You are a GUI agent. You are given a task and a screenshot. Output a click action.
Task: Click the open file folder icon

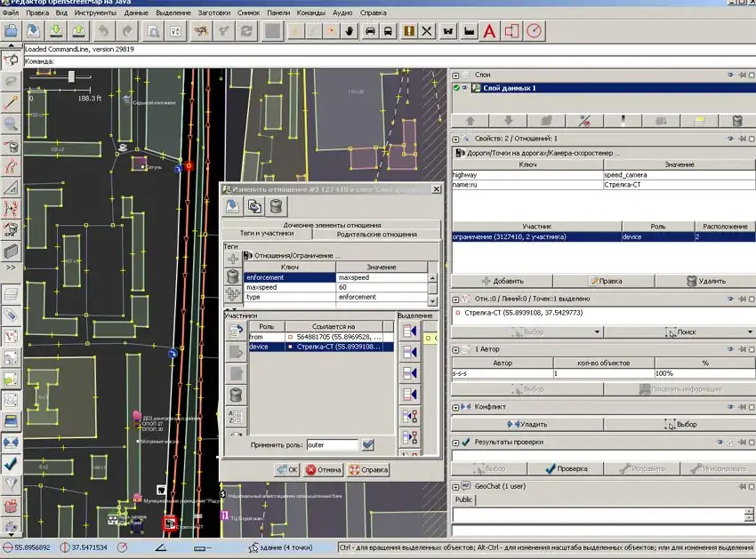coord(11,31)
